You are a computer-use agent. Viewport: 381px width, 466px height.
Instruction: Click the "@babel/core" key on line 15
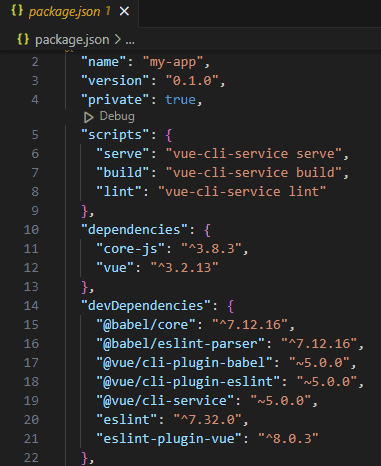pyautogui.click(x=146, y=325)
